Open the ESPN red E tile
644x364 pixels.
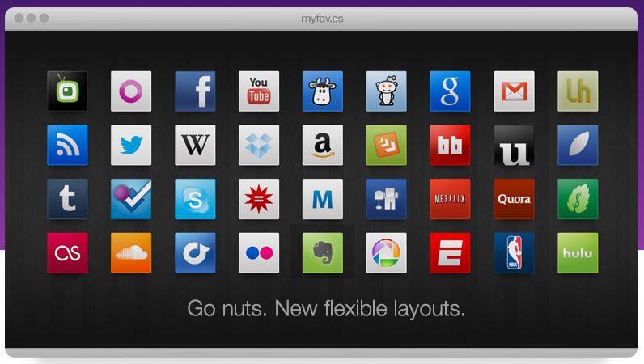(450, 253)
